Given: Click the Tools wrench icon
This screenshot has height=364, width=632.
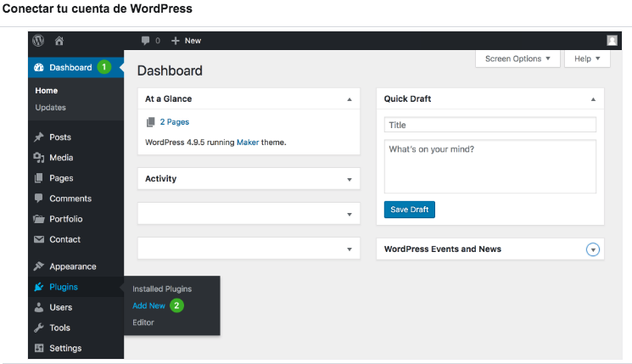Looking at the screenshot, I should click(39, 328).
